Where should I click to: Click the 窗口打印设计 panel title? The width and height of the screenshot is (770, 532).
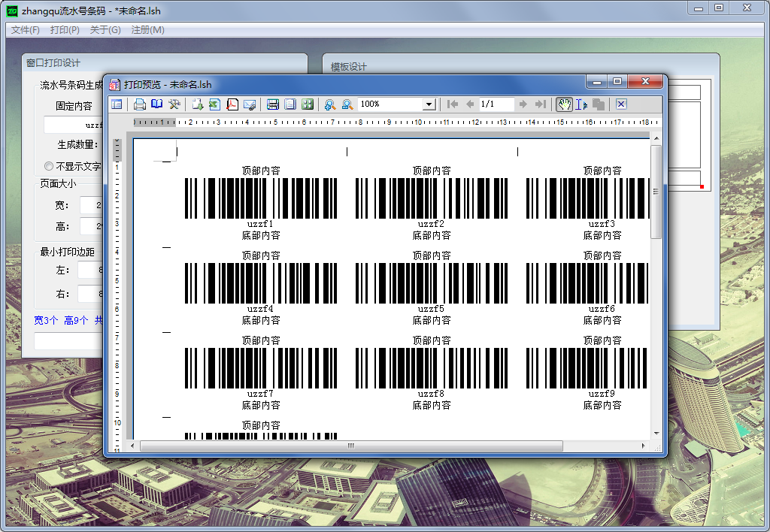click(x=53, y=63)
